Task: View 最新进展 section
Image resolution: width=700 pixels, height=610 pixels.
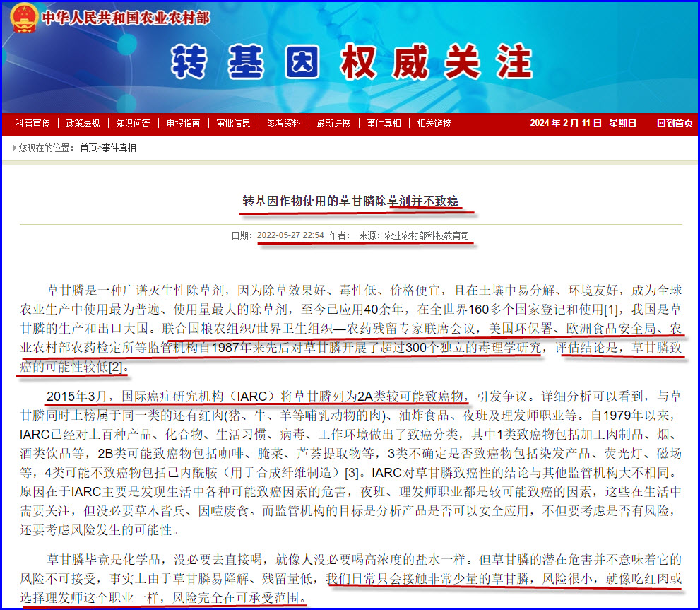Action: [333, 123]
